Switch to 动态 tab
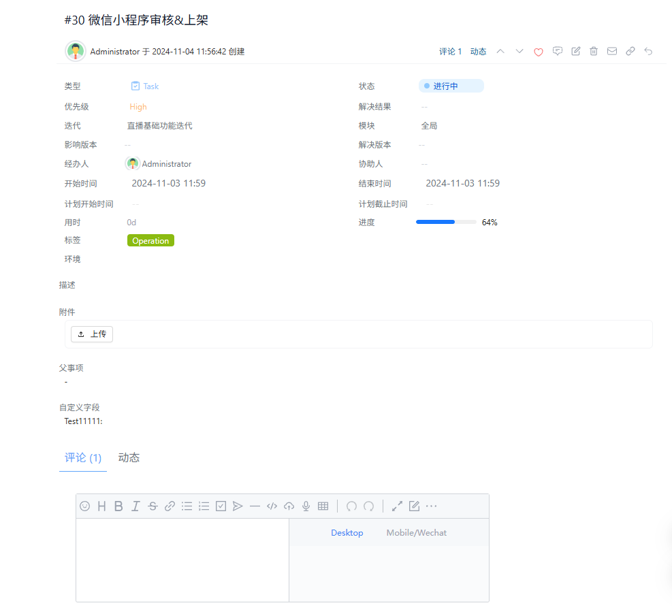The width and height of the screenshot is (672, 616). coord(129,457)
